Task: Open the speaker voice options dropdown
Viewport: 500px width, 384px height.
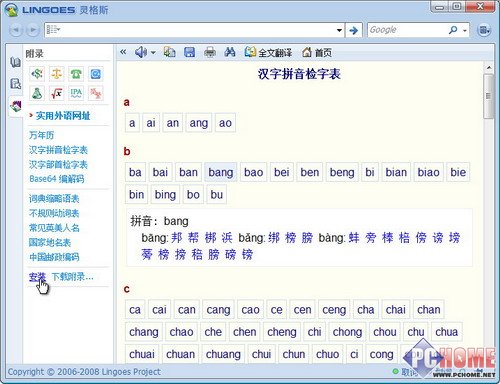Action: coord(153,53)
